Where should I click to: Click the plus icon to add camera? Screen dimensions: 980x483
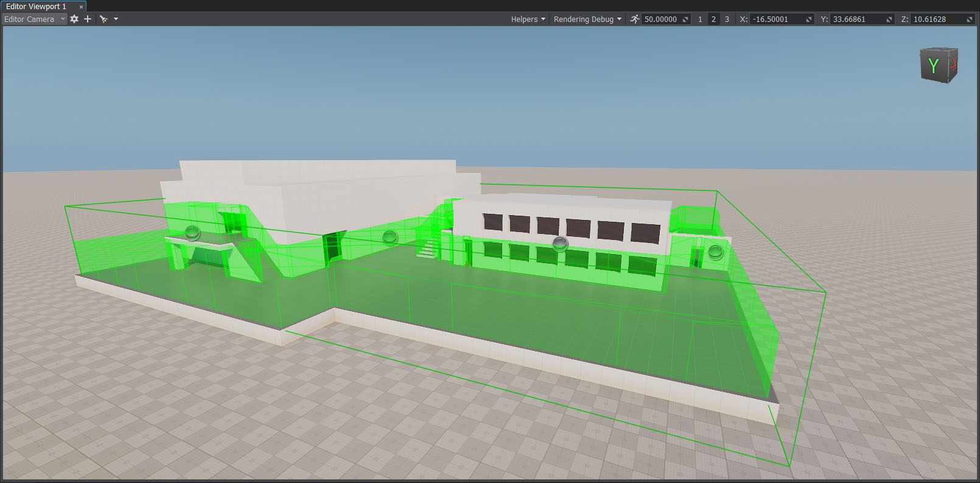pos(88,19)
